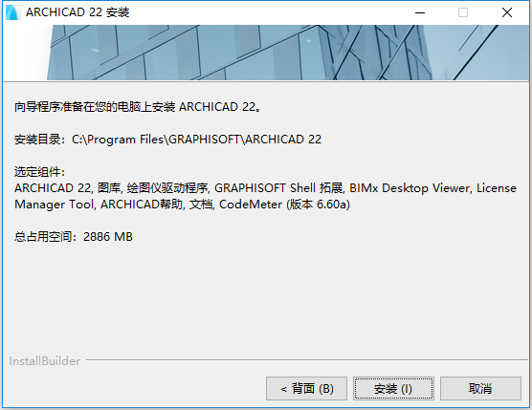Click the CodeMeter (版本 6.60a) component text
Viewport: 532px width, 410px height.
[284, 205]
